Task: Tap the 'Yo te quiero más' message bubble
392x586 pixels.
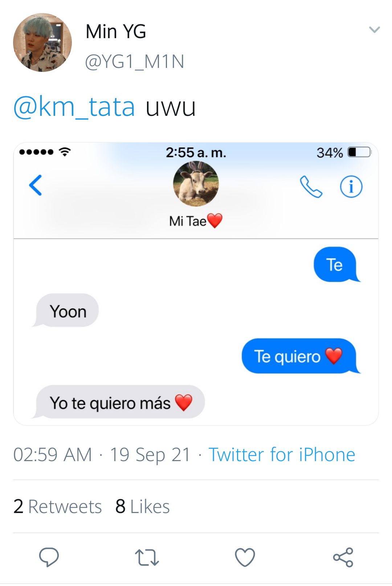Action: [x=118, y=402]
